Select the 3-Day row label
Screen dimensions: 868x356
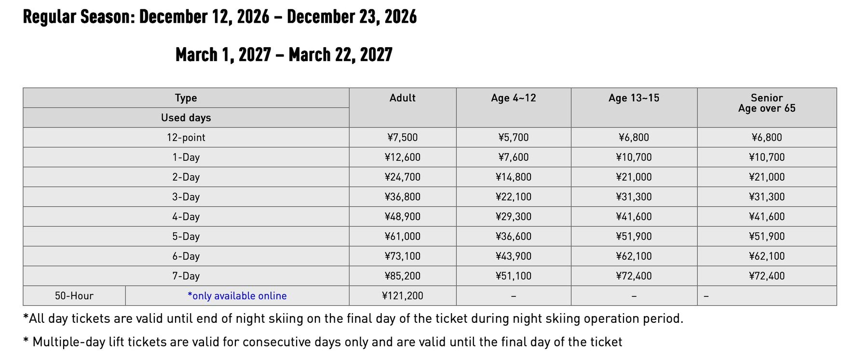(x=186, y=197)
